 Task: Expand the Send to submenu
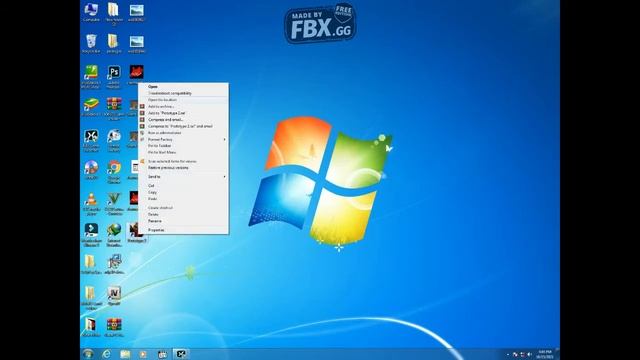183,177
